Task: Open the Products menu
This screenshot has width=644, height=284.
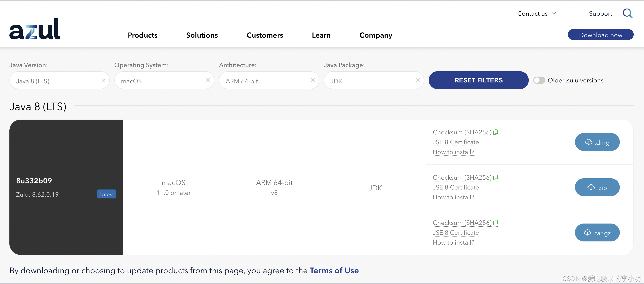Action: [142, 35]
